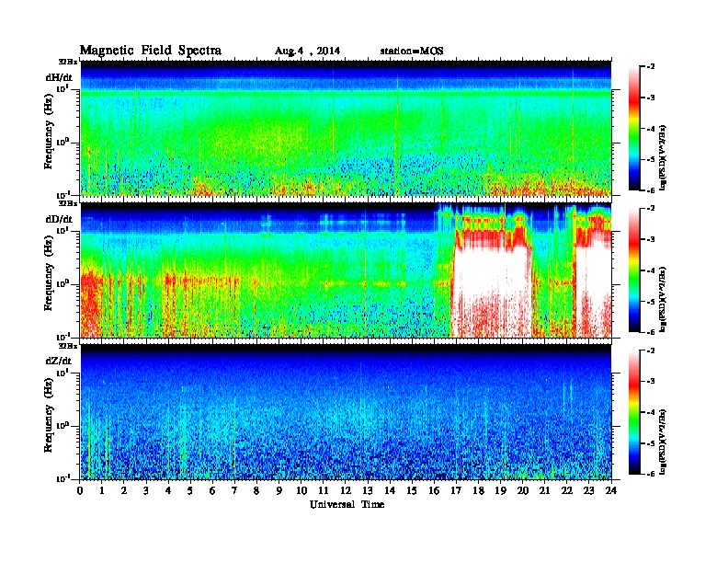Click the log PSD label beside dH/dt color bar
728x563 pixels.
coord(664,157)
